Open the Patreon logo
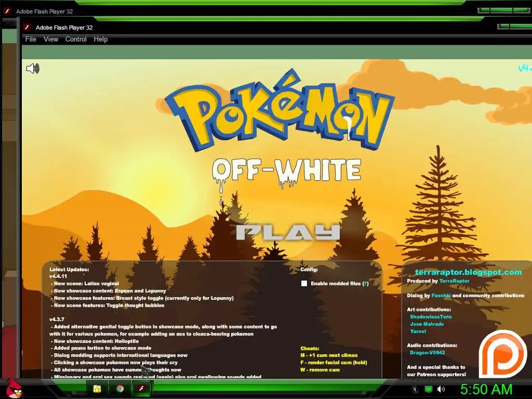The image size is (532, 399). point(502,354)
